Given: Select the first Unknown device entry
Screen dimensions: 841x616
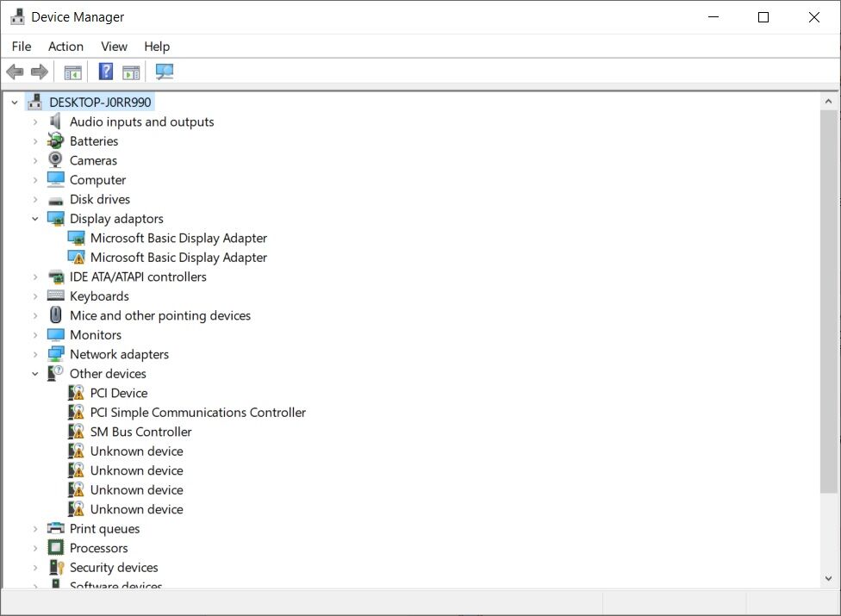Looking at the screenshot, I should pos(137,451).
